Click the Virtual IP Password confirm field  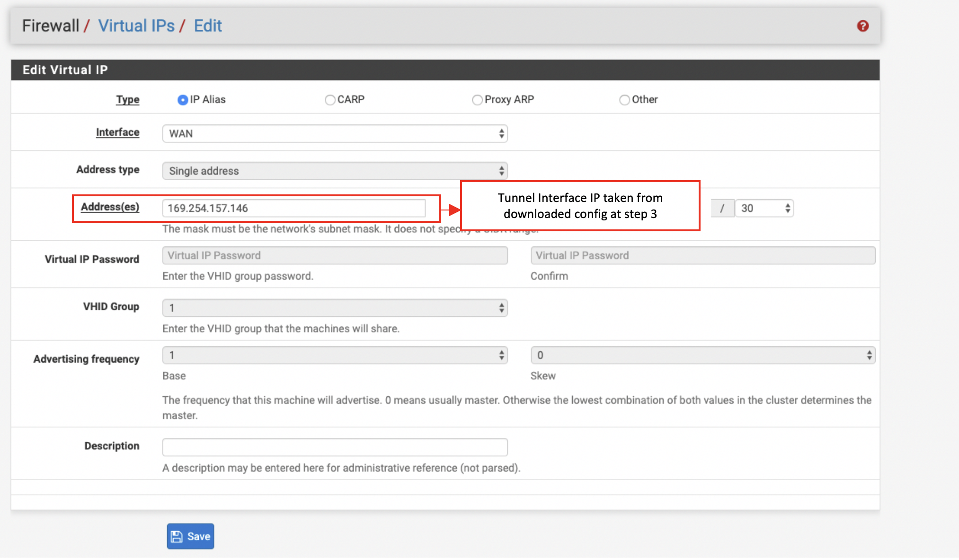[702, 255]
